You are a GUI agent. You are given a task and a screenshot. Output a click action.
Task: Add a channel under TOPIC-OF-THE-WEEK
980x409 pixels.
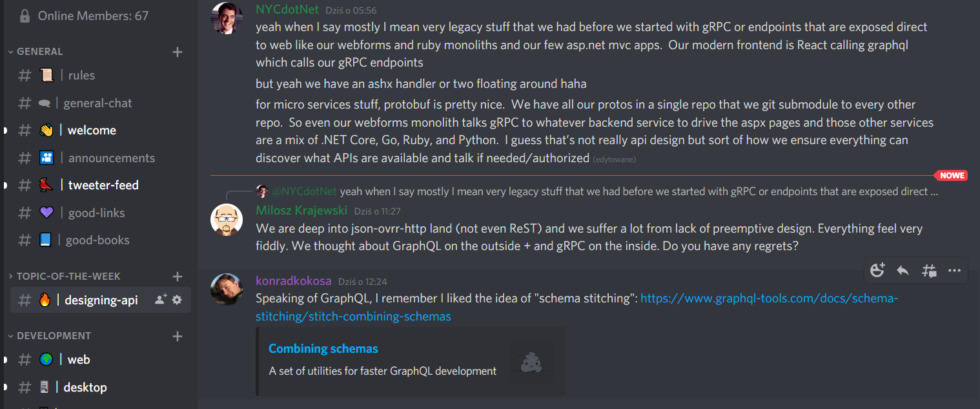coord(177,276)
